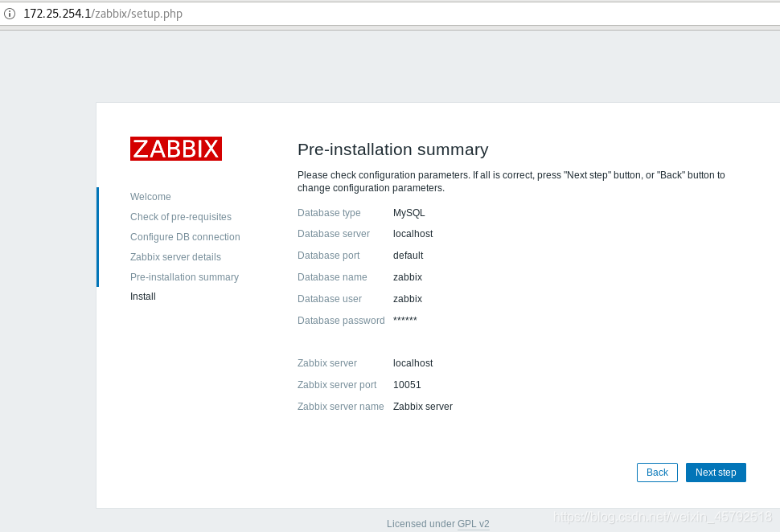Click the Next step button
Viewport: 780px width, 532px height.
click(716, 473)
